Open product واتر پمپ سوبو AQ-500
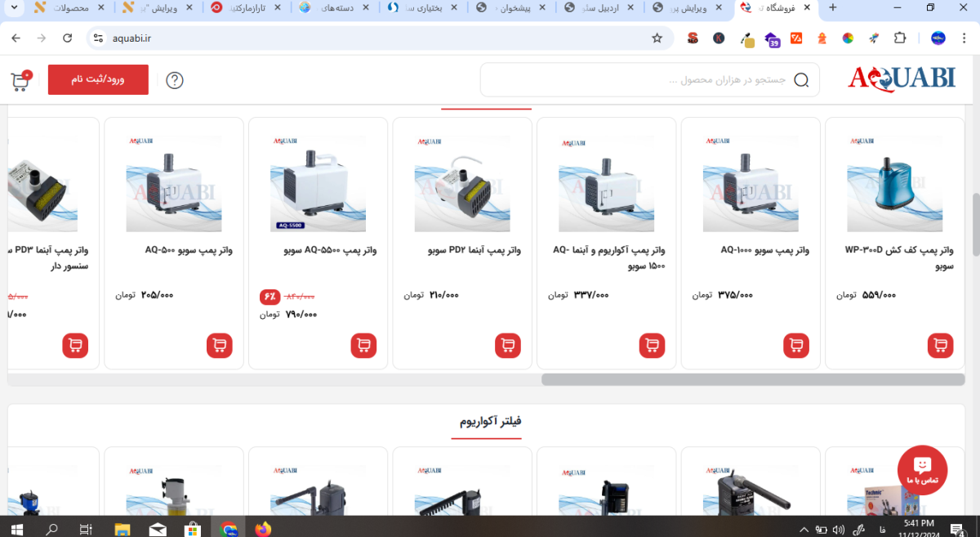The image size is (980, 537). [x=189, y=250]
